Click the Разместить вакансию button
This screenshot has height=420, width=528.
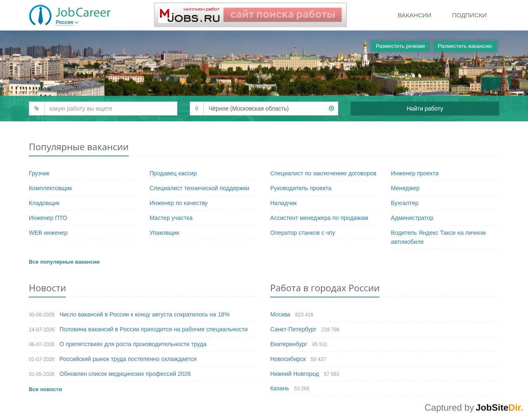(465, 46)
